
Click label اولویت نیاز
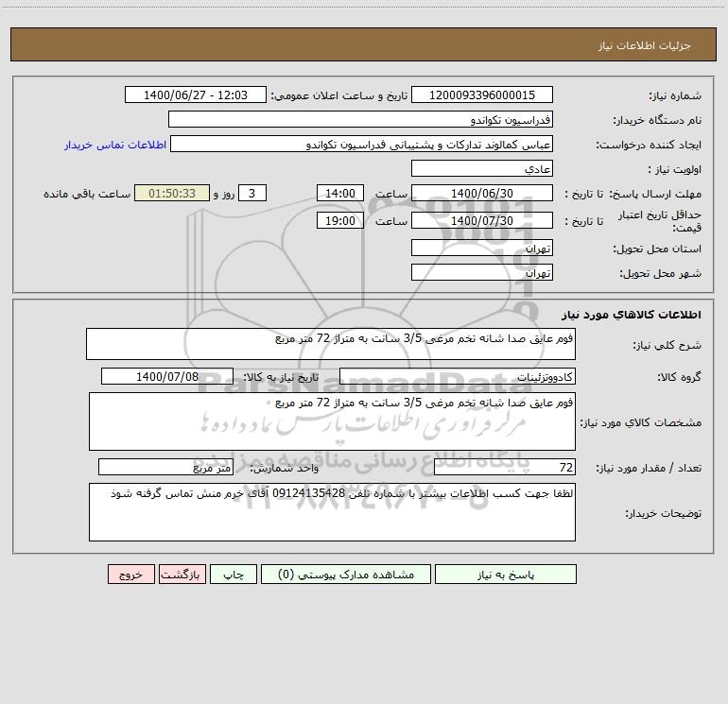point(675,169)
